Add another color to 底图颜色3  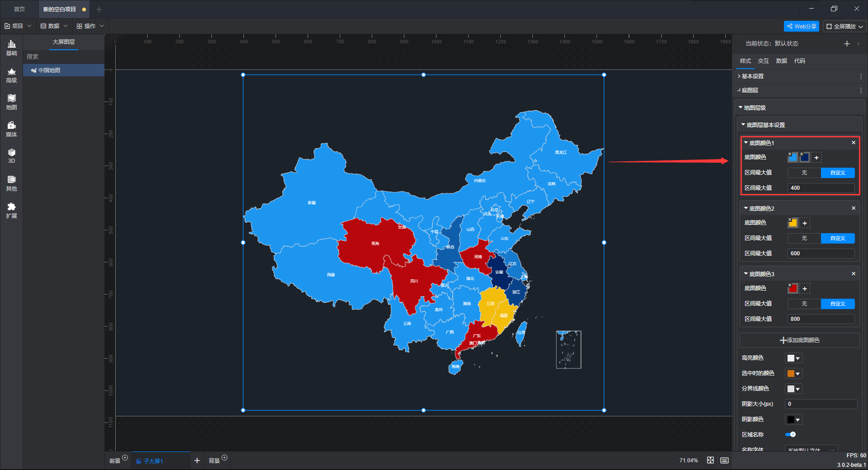coord(805,288)
